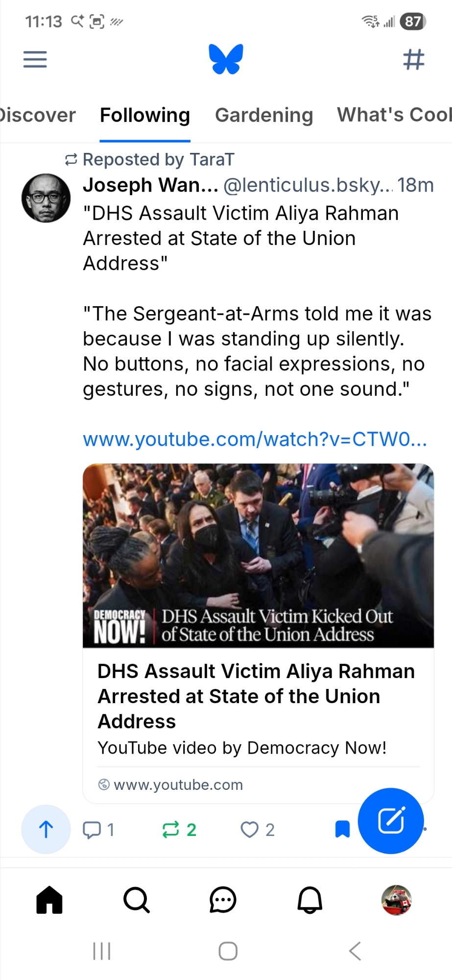
Task: Open the notifications bell
Action: (x=310, y=900)
